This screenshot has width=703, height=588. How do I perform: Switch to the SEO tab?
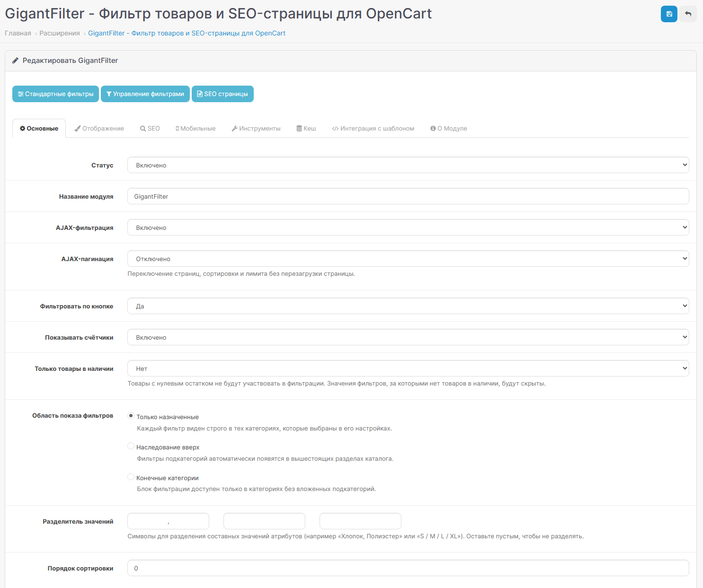point(150,128)
